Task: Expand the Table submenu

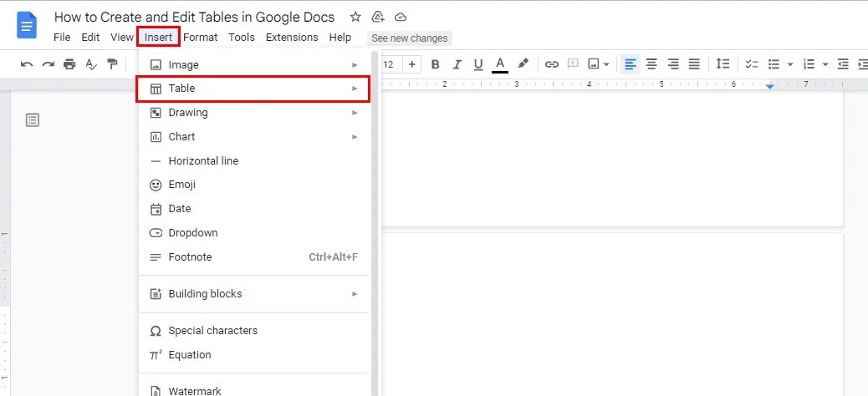Action: pos(253,89)
